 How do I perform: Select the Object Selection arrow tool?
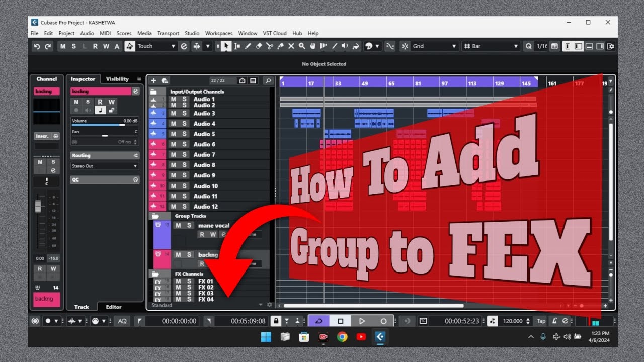[x=226, y=46]
